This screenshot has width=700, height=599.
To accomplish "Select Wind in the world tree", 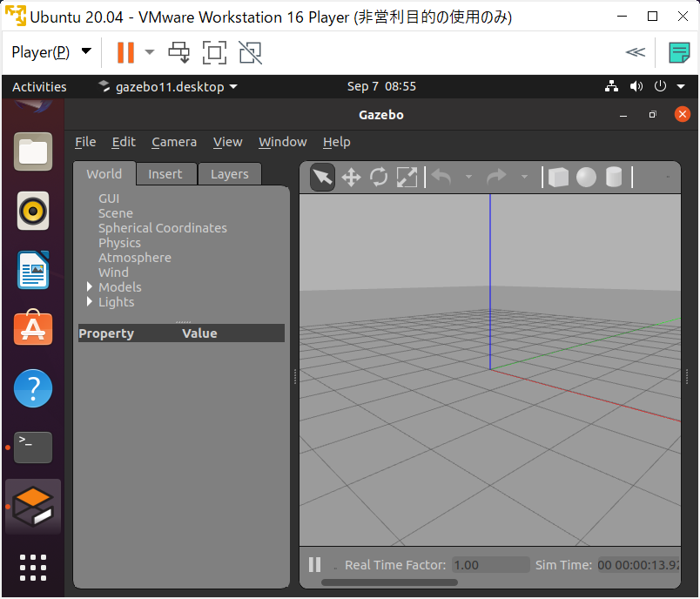I will point(113,273).
